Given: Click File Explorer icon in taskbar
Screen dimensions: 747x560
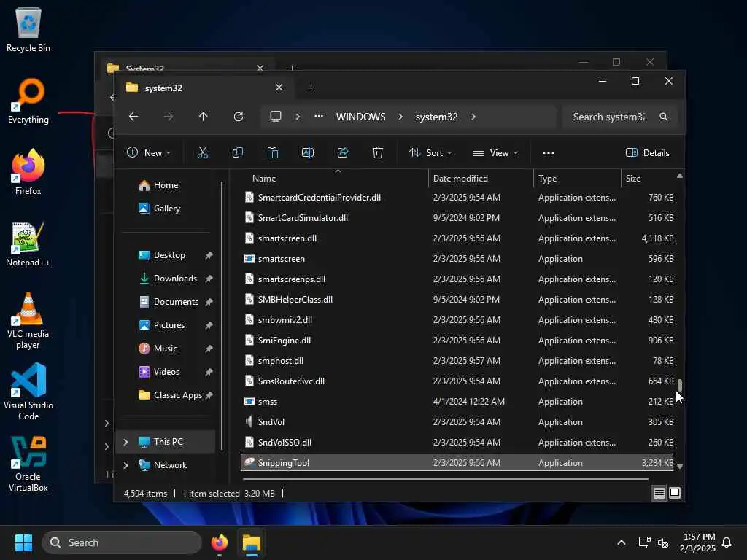Looking at the screenshot, I should point(251,542).
